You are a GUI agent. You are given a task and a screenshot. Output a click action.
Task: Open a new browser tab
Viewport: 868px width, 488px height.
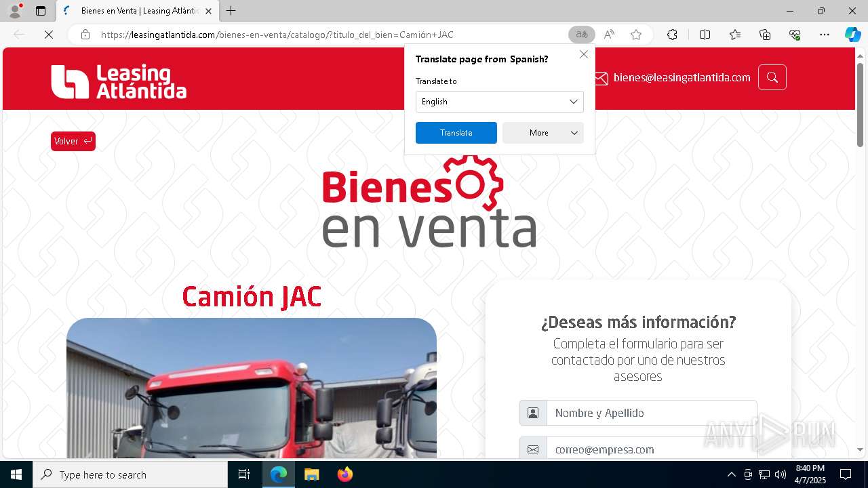coord(231,11)
